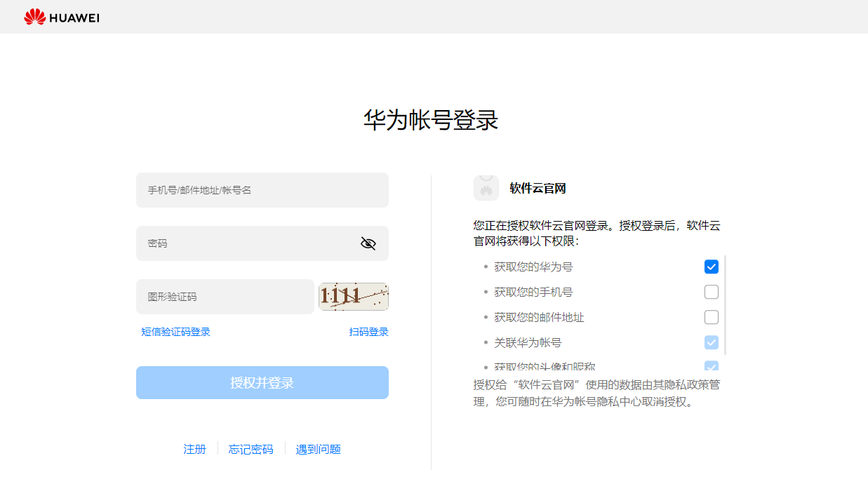Click the 关联华为帐号 list text
This screenshot has height=484, width=868.
pos(528,342)
